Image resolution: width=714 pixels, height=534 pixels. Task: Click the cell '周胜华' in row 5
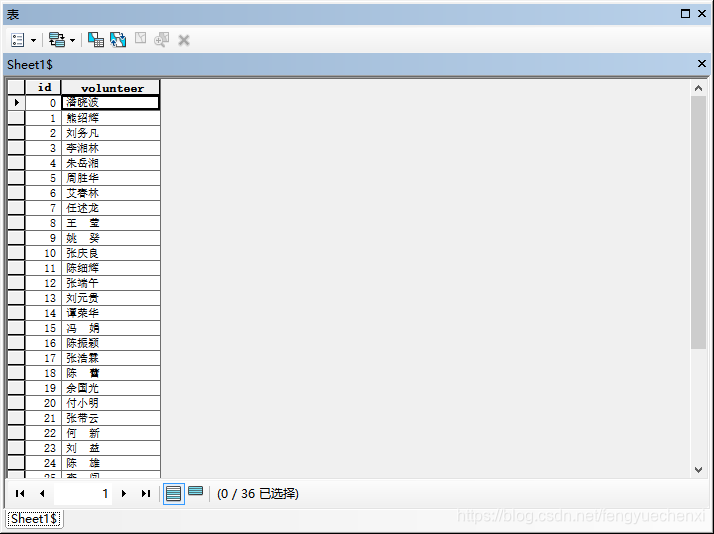point(111,178)
